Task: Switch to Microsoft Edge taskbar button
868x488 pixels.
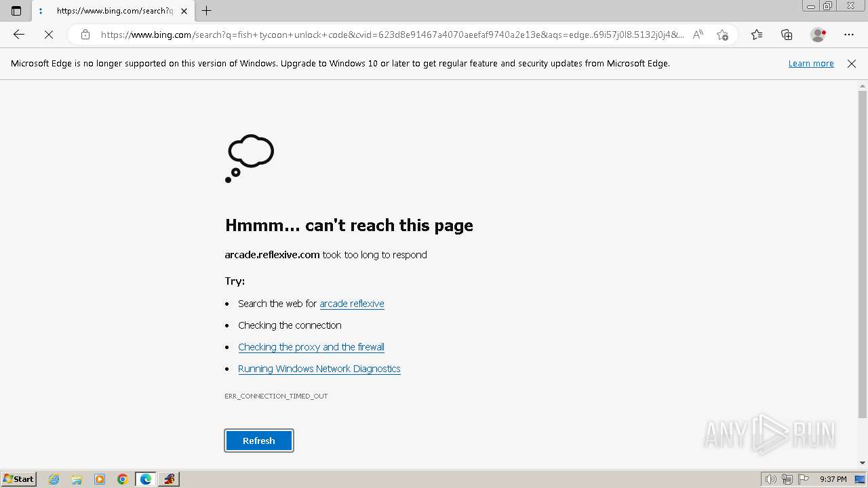Action: coord(146,479)
